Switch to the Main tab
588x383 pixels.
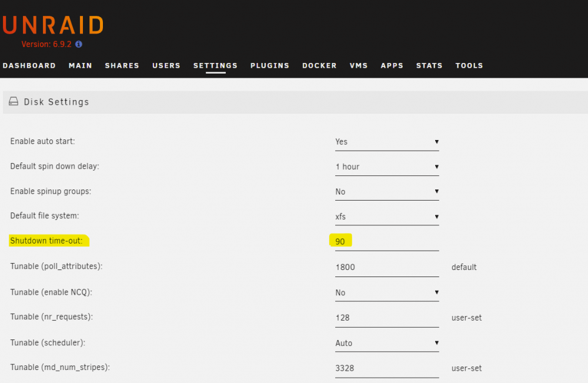80,66
